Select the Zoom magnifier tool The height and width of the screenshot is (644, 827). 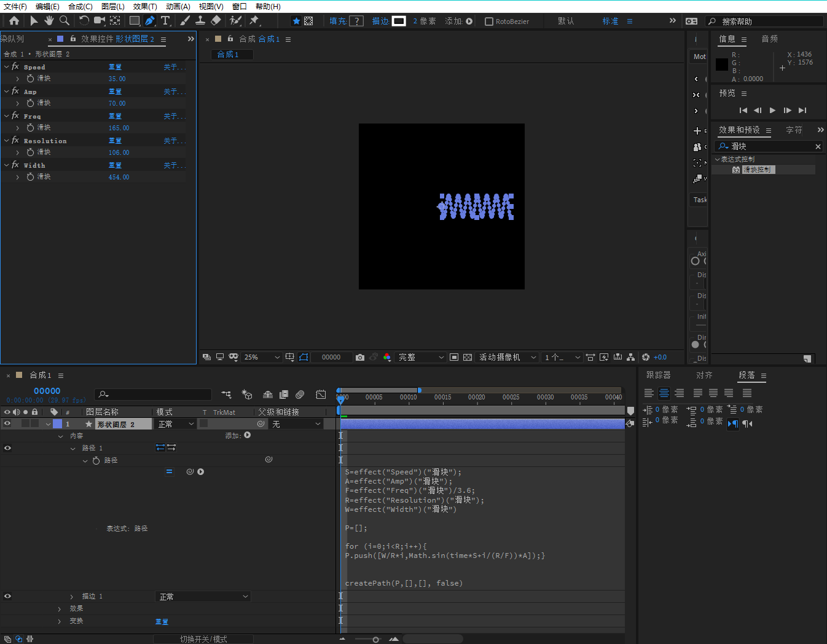click(64, 21)
